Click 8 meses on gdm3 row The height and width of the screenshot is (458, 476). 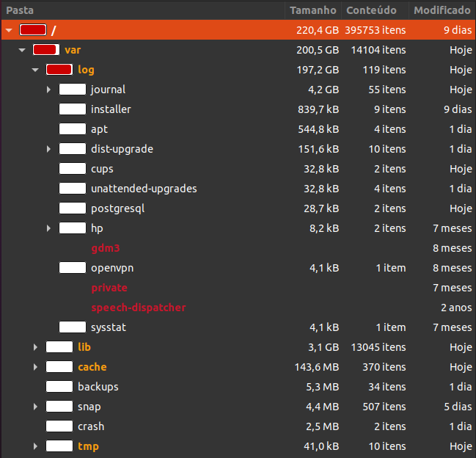[453, 248]
